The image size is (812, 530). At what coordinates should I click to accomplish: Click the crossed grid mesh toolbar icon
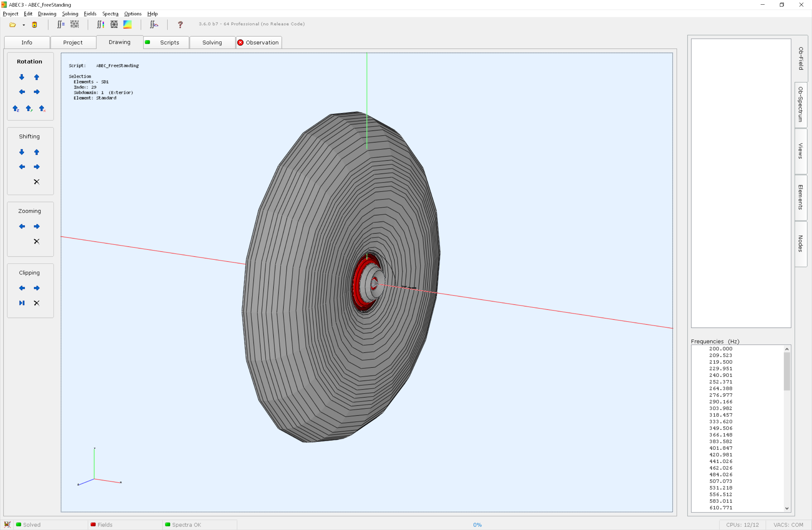[75, 24]
